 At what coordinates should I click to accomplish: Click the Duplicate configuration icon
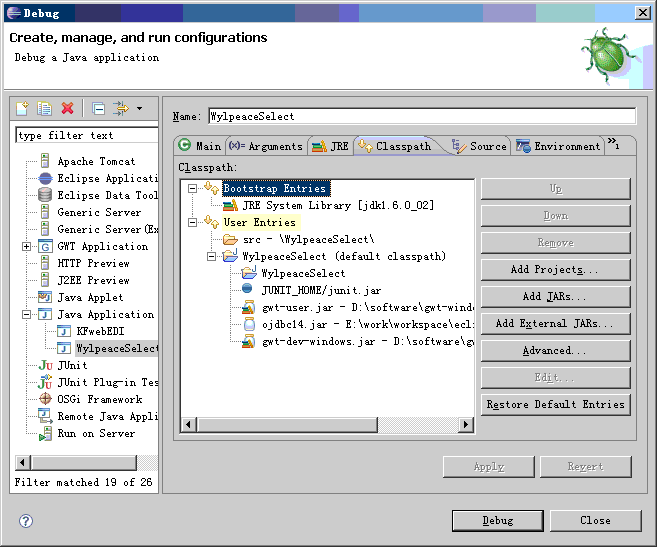click(x=44, y=109)
